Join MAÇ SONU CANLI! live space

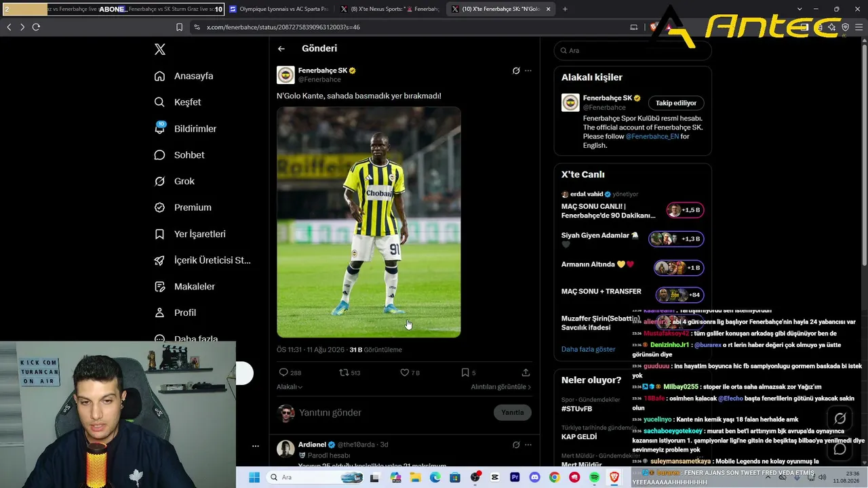click(x=685, y=210)
